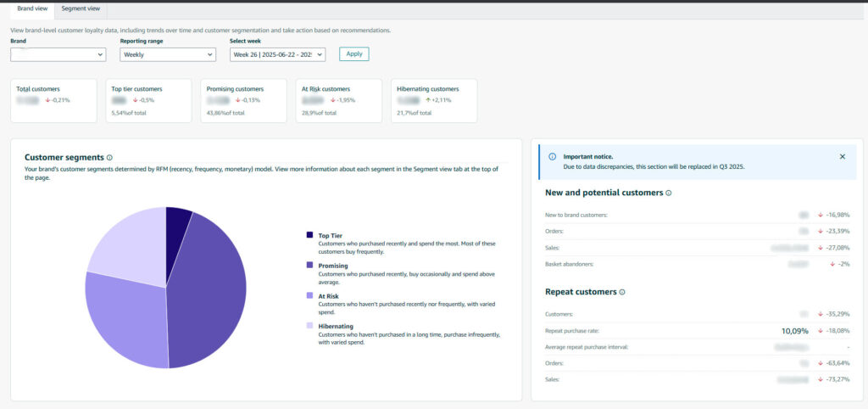Click the Top tier customers summary card
The width and height of the screenshot is (868, 409).
click(150, 100)
